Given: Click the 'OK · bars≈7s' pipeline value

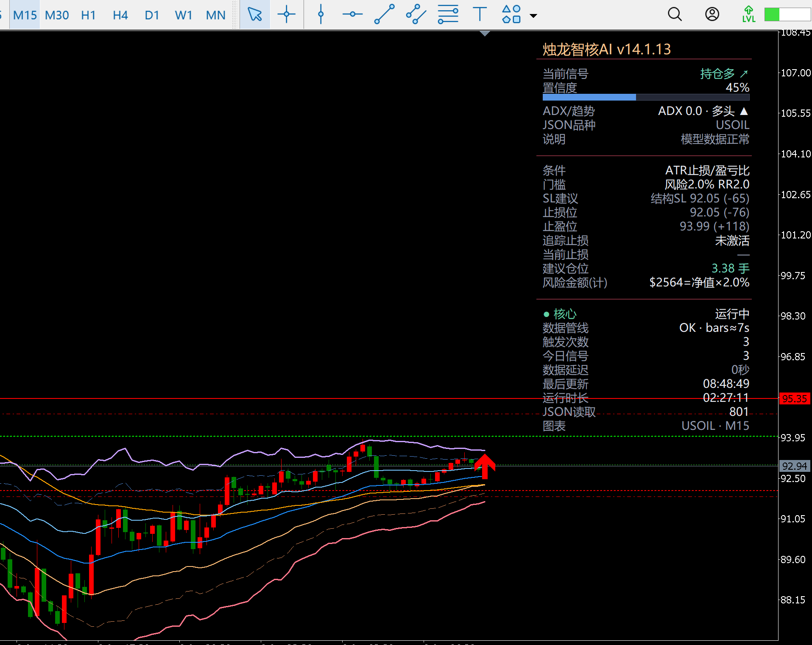Looking at the screenshot, I should 714,328.
